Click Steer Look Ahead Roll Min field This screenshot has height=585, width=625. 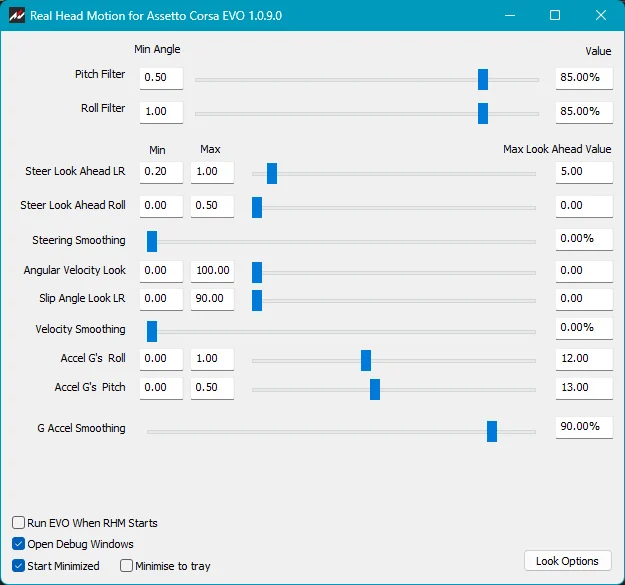click(x=161, y=206)
